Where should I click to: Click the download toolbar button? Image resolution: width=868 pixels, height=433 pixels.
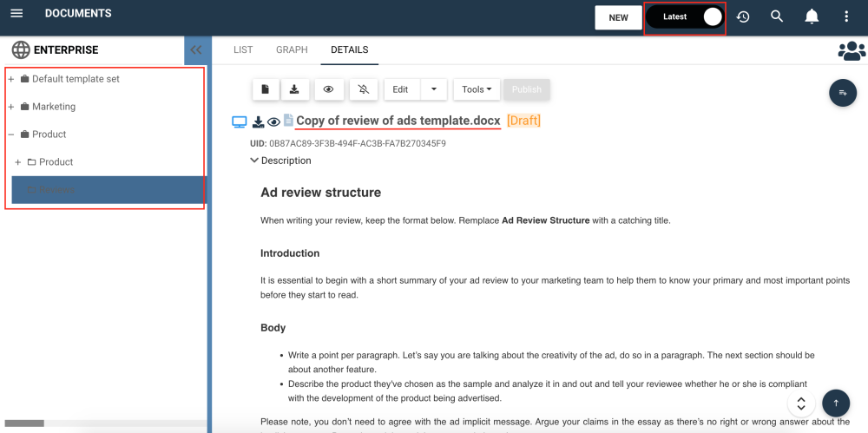click(295, 89)
